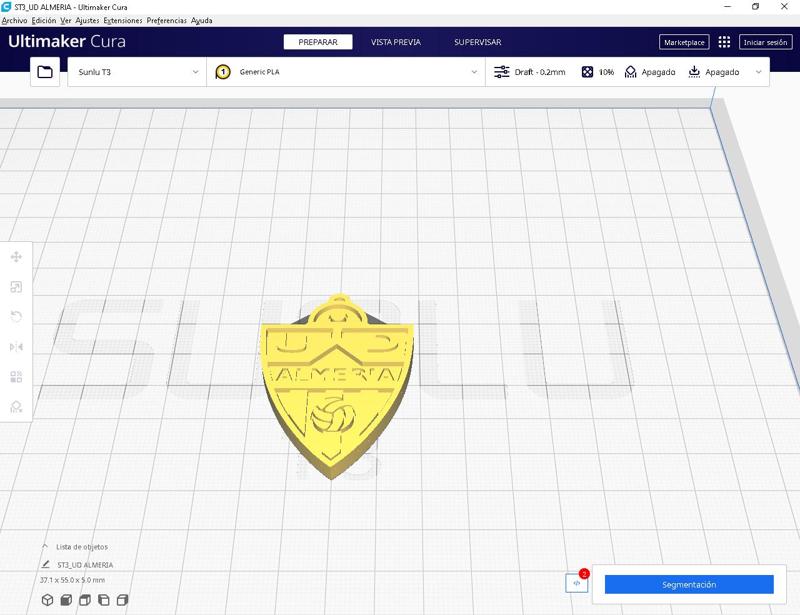
Task: Open Per Model Settings tool
Action: 16,377
